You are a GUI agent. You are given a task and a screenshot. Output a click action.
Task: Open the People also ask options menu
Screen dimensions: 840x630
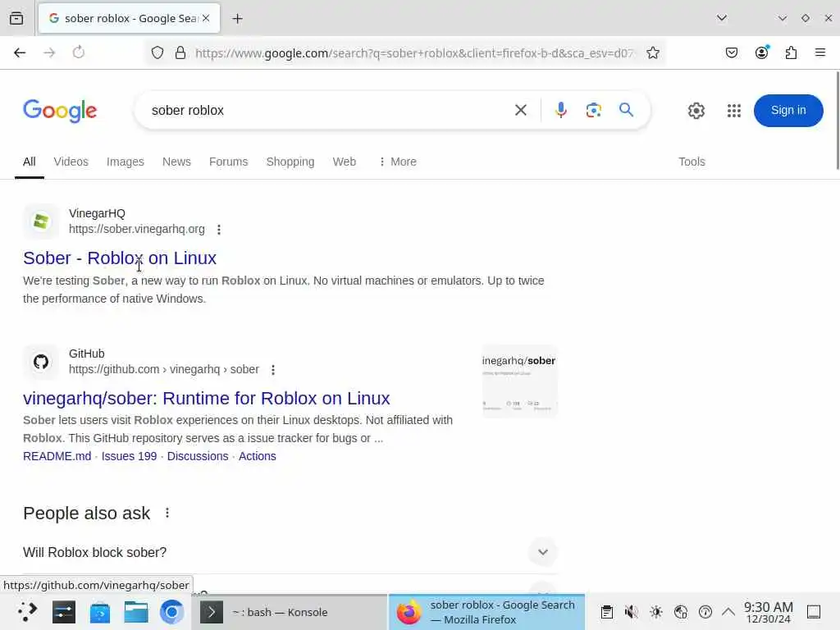coord(167,514)
